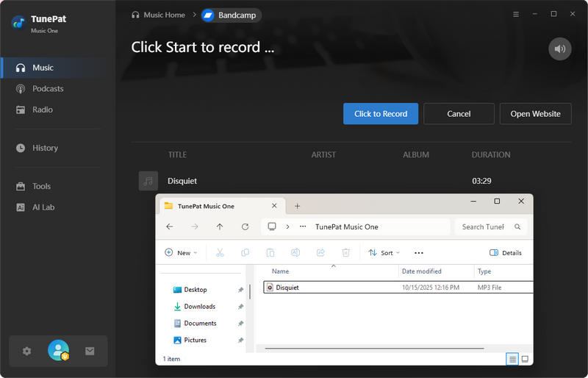Expand the New dropdown in File Explorer
588x378 pixels.
tap(177, 252)
